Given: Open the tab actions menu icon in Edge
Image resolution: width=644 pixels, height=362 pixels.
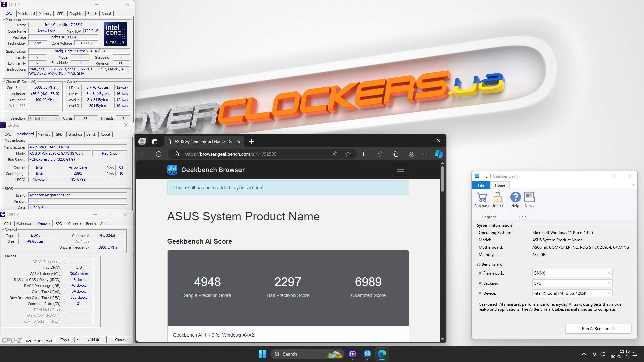Looking at the screenshot, I should [x=155, y=142].
